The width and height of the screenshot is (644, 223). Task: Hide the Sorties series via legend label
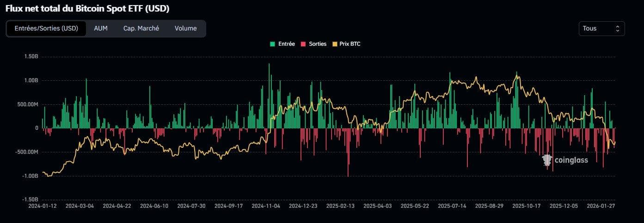[318, 44]
